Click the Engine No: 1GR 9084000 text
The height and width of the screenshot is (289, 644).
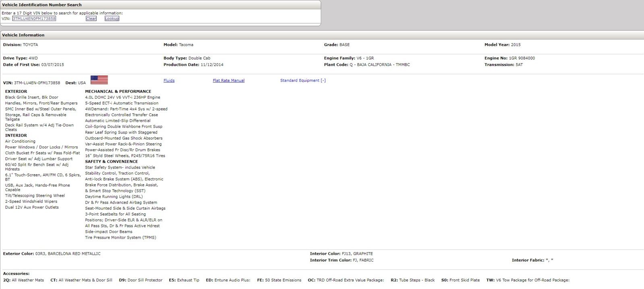[x=510, y=58]
